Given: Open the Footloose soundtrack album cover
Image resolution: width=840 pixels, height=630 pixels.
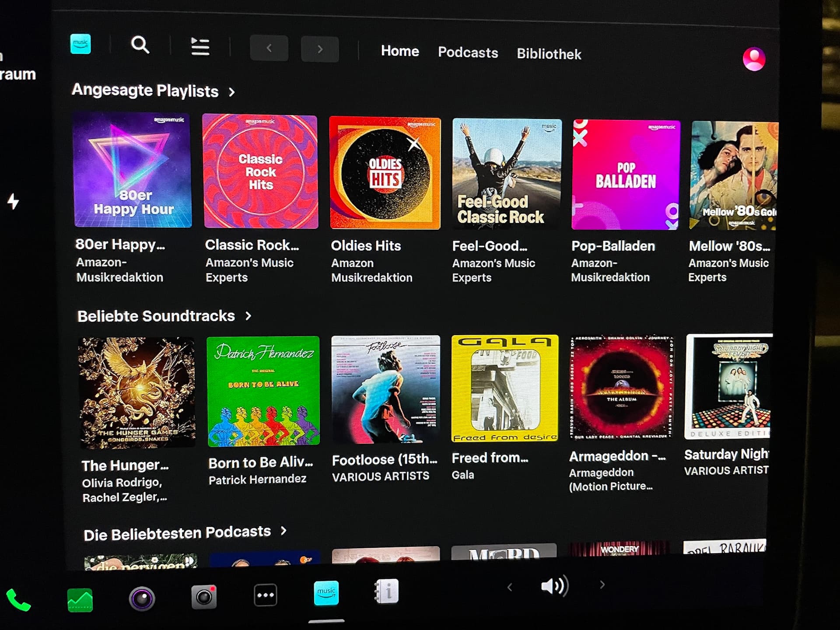Looking at the screenshot, I should (386, 389).
